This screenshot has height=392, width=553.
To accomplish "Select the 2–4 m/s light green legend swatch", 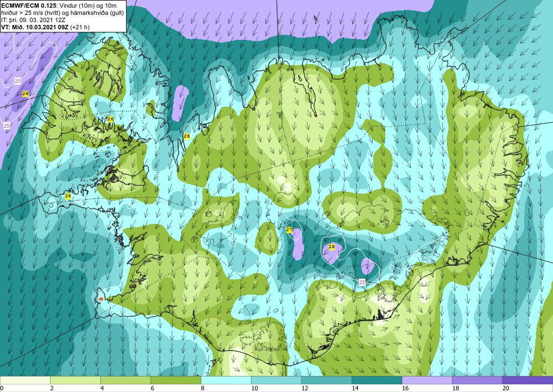I will coord(75,380).
